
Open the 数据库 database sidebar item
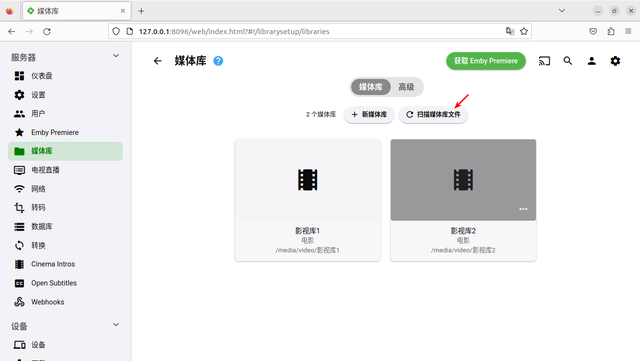point(65,226)
